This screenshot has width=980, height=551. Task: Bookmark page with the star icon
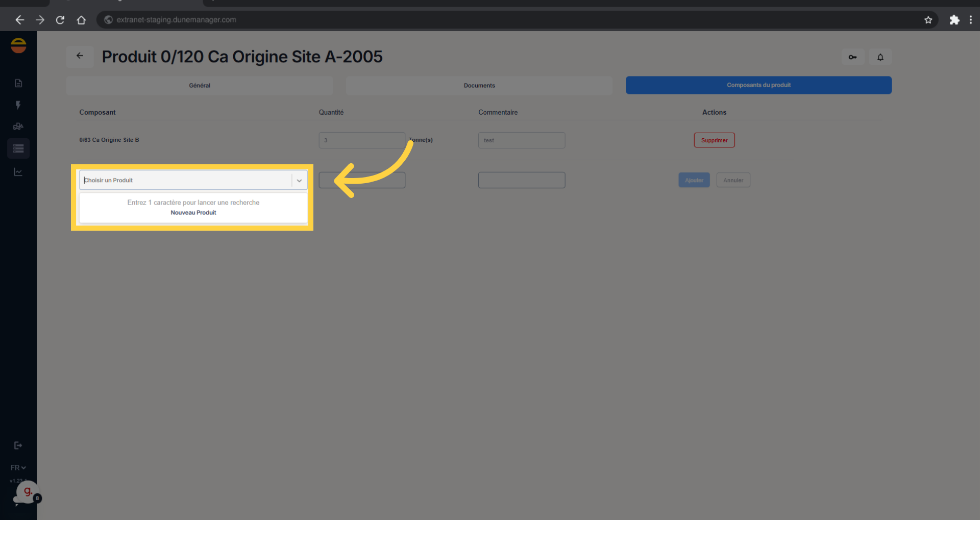coord(928,20)
